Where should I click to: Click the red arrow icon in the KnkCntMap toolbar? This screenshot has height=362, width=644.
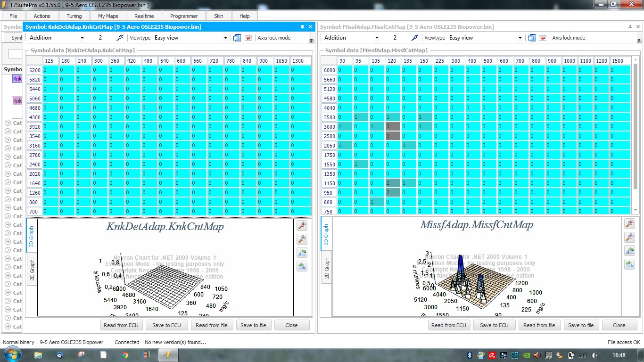coord(248,38)
